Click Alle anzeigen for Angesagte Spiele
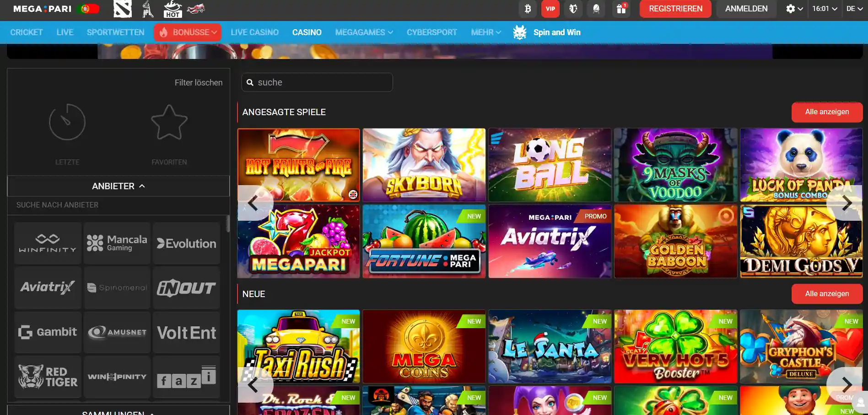 [826, 112]
